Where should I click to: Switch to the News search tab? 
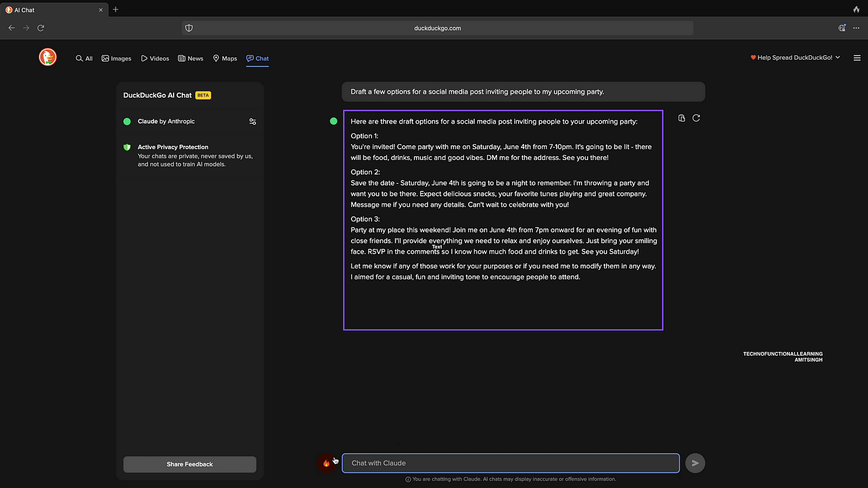click(190, 59)
